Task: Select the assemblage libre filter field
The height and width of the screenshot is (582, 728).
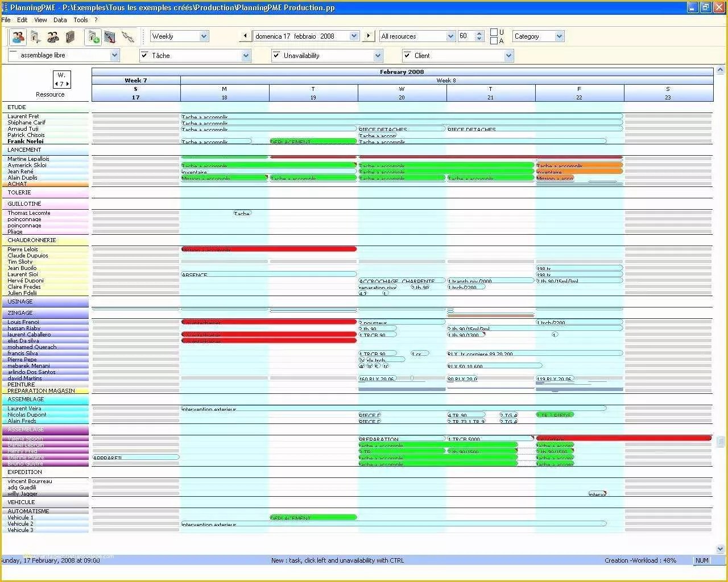Action: pyautogui.click(x=63, y=55)
